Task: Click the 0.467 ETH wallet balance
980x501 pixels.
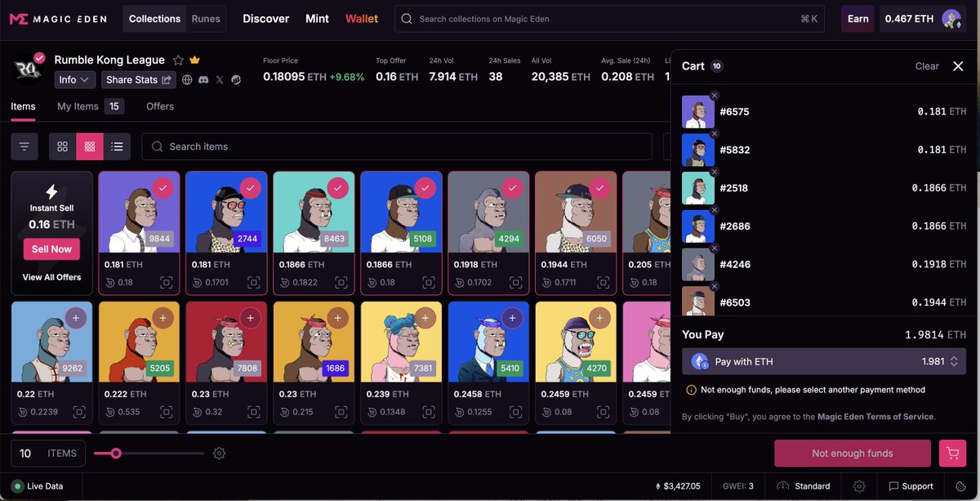Action: (910, 19)
